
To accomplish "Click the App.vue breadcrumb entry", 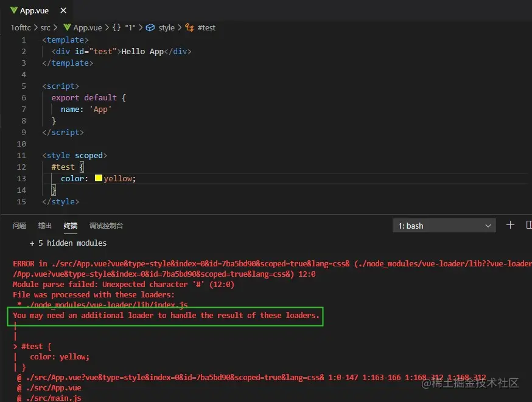I will [x=88, y=27].
